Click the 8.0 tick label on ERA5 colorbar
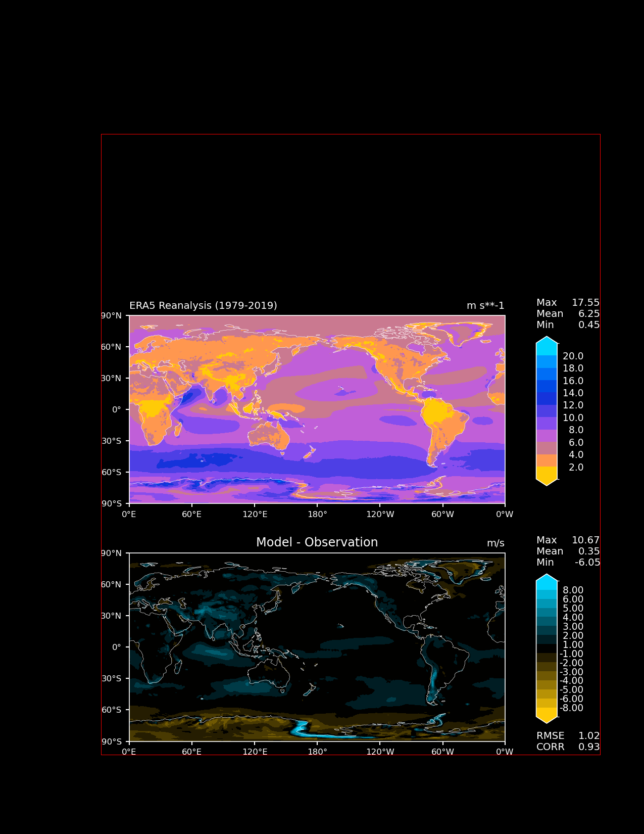 (576, 430)
